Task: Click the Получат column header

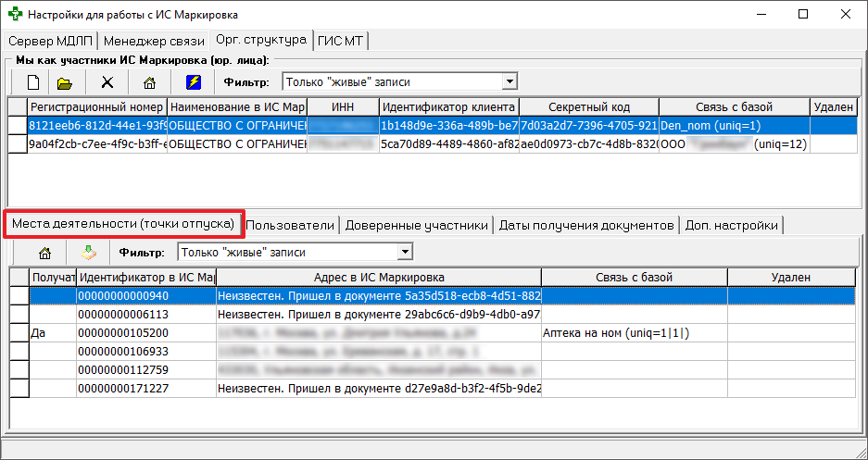Action: point(53,278)
